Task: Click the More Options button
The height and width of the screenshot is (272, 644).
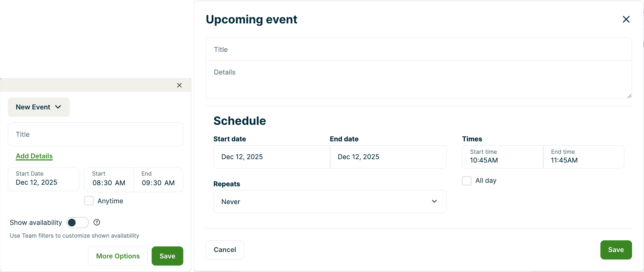Action: (118, 256)
